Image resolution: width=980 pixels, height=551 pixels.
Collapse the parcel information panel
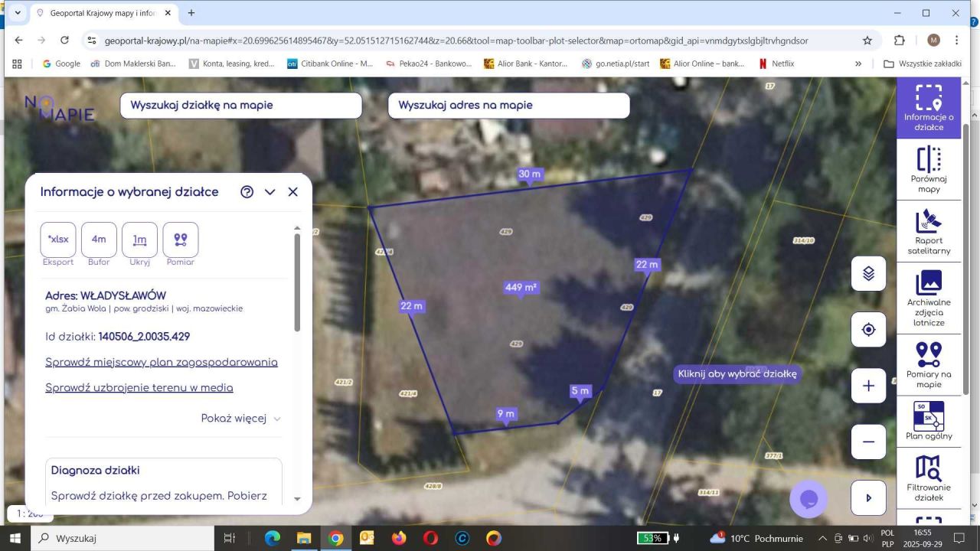(269, 192)
